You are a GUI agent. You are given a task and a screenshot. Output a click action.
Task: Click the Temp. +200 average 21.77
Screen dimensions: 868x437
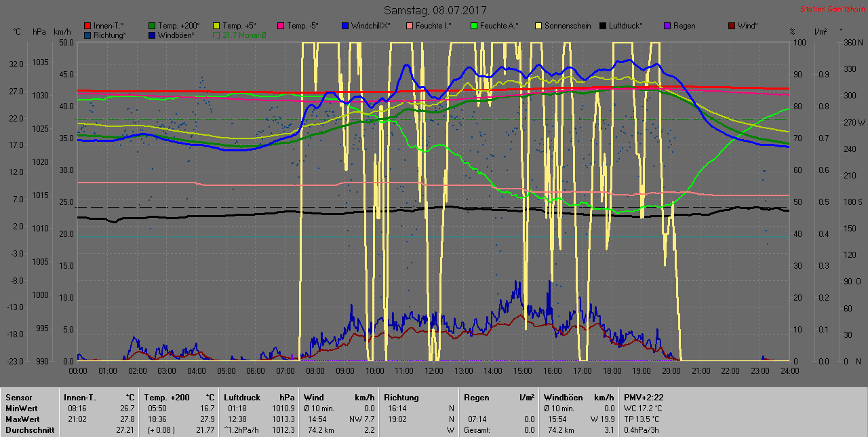pos(205,430)
